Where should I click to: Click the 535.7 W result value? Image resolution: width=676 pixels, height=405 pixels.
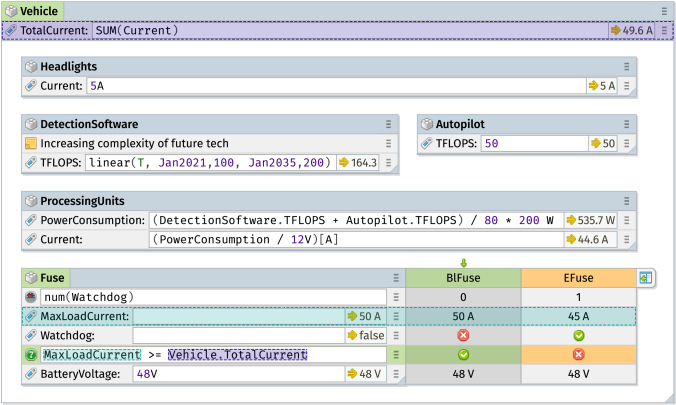coord(591,220)
